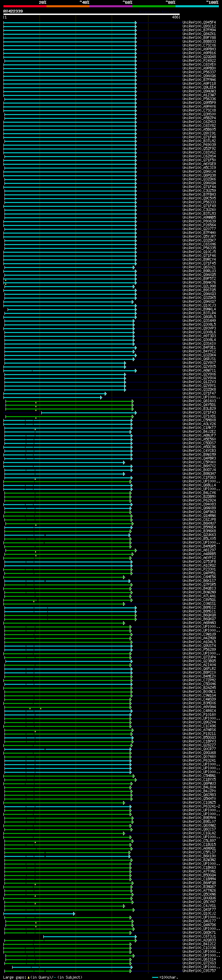This screenshot has width=222, height=980.
Task: Select the UniRef100_B8AK76 label
Action: (x=199, y=282)
